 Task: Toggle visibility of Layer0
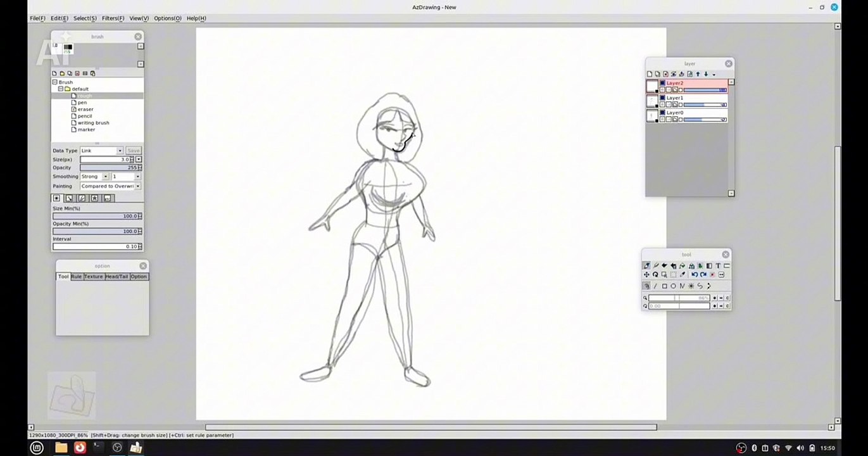[x=663, y=113]
